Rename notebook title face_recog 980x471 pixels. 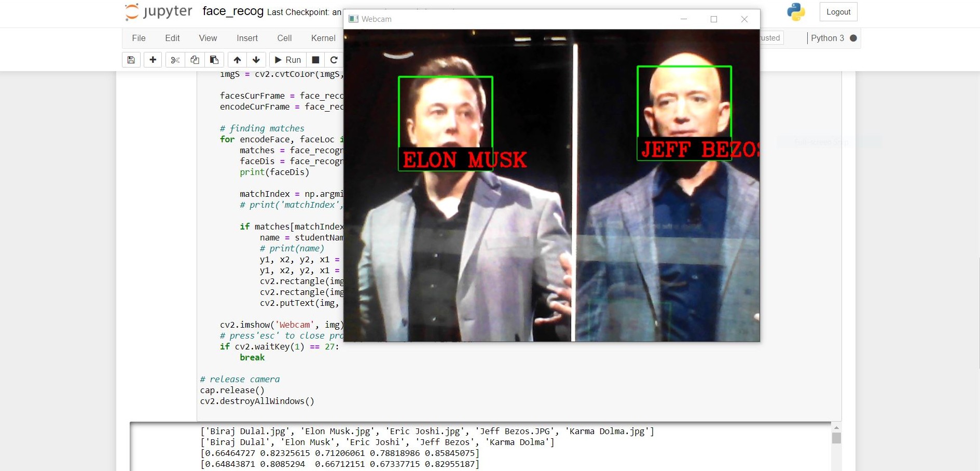click(233, 11)
